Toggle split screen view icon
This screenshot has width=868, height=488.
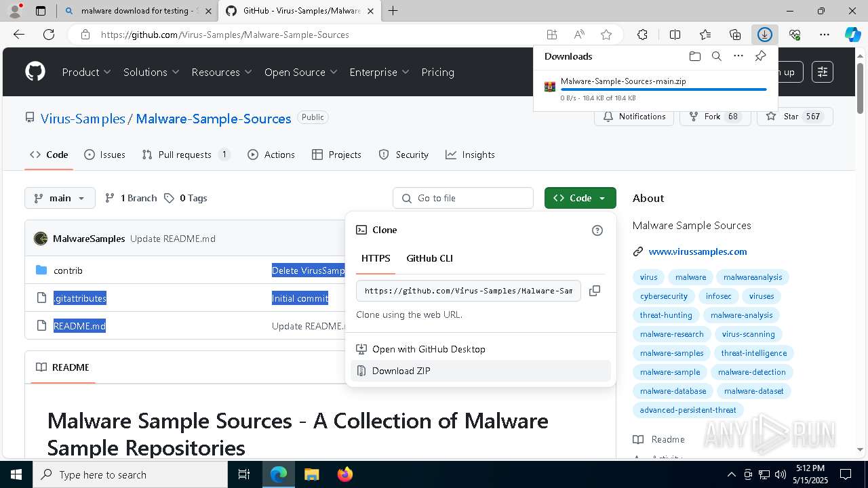click(675, 35)
